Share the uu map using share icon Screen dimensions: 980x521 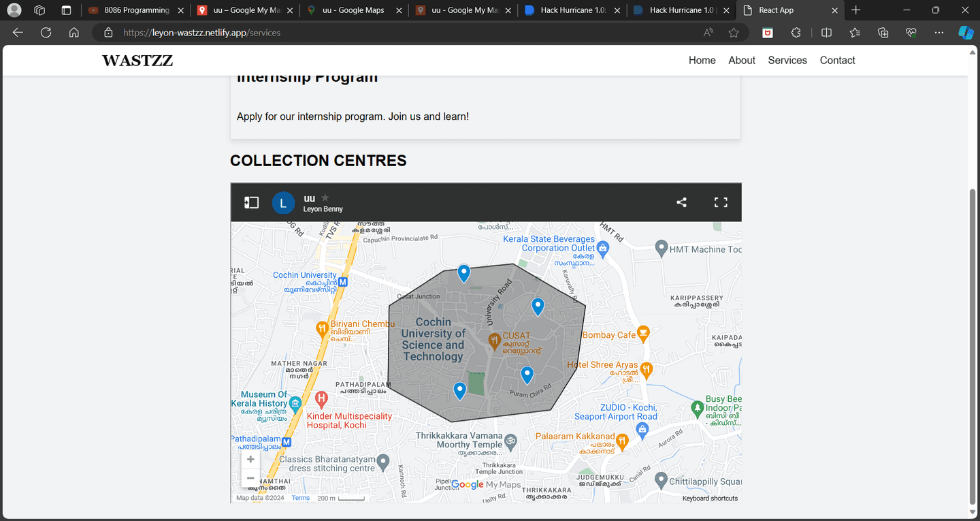coord(681,202)
